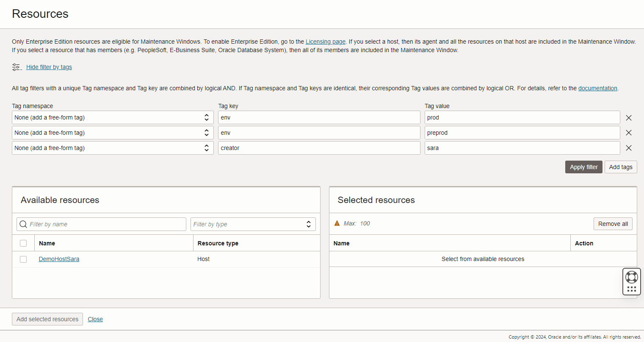Click the filter settings icon beside Hide filter by tags

pyautogui.click(x=17, y=67)
